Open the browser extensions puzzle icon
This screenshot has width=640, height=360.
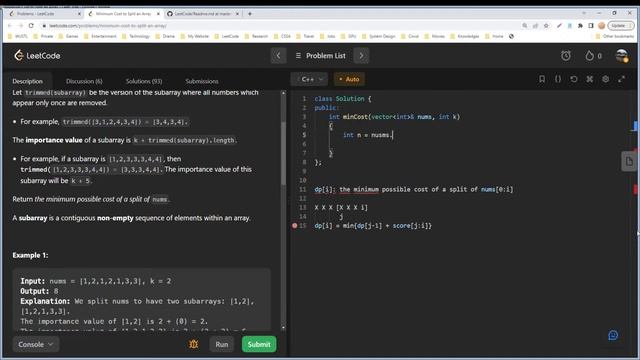click(580, 25)
